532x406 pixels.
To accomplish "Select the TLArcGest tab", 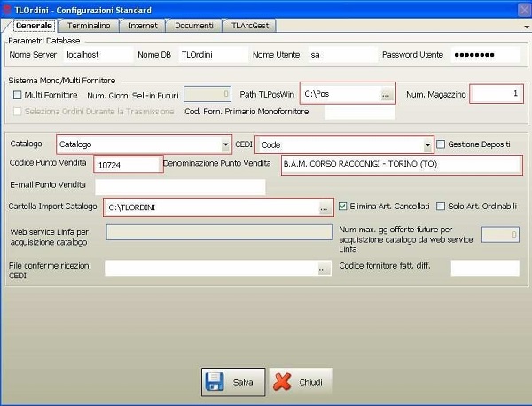I will (x=252, y=27).
